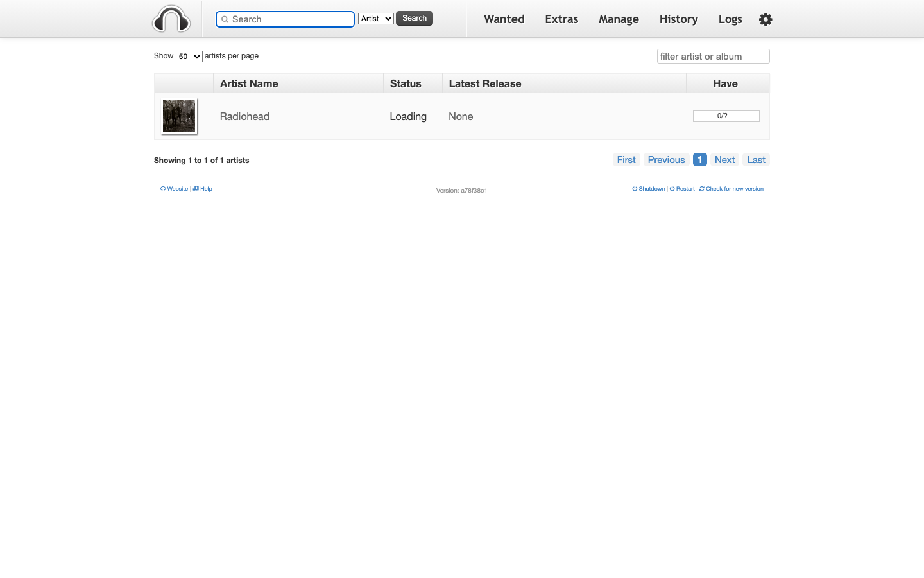
Task: Go to the Next page
Action: click(725, 160)
